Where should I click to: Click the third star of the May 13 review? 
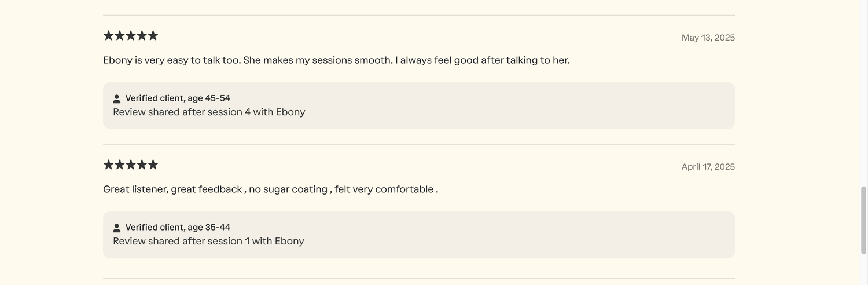pos(131,36)
